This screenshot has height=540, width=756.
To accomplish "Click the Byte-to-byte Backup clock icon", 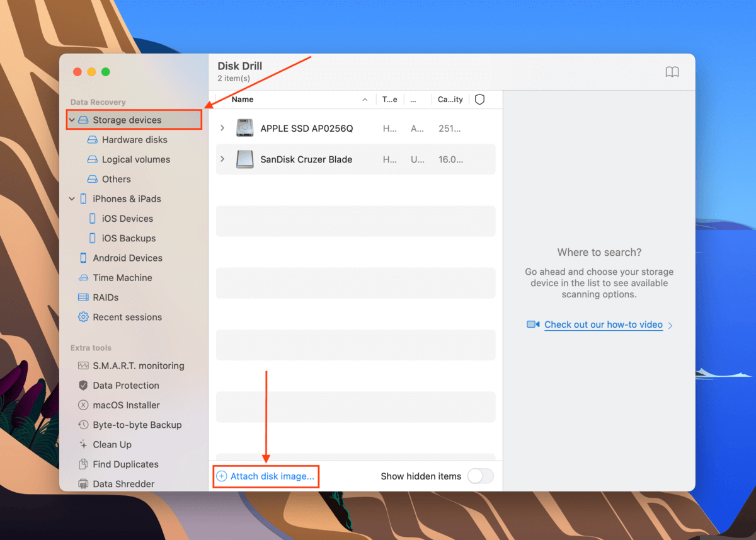I will click(x=83, y=425).
